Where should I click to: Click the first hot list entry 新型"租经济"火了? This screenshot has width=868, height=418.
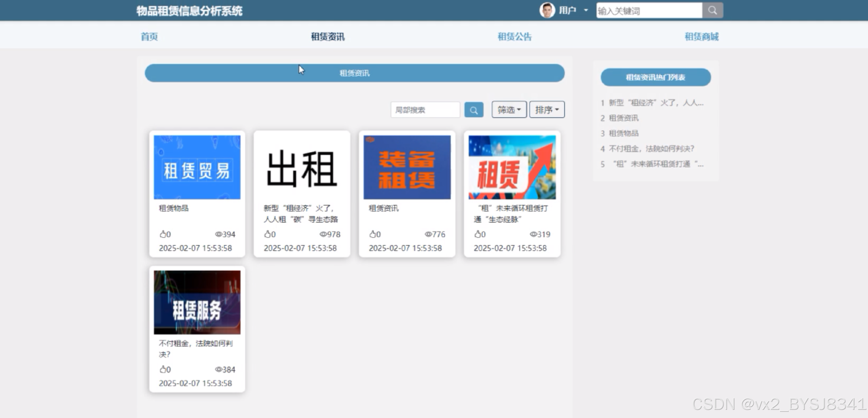click(x=655, y=103)
